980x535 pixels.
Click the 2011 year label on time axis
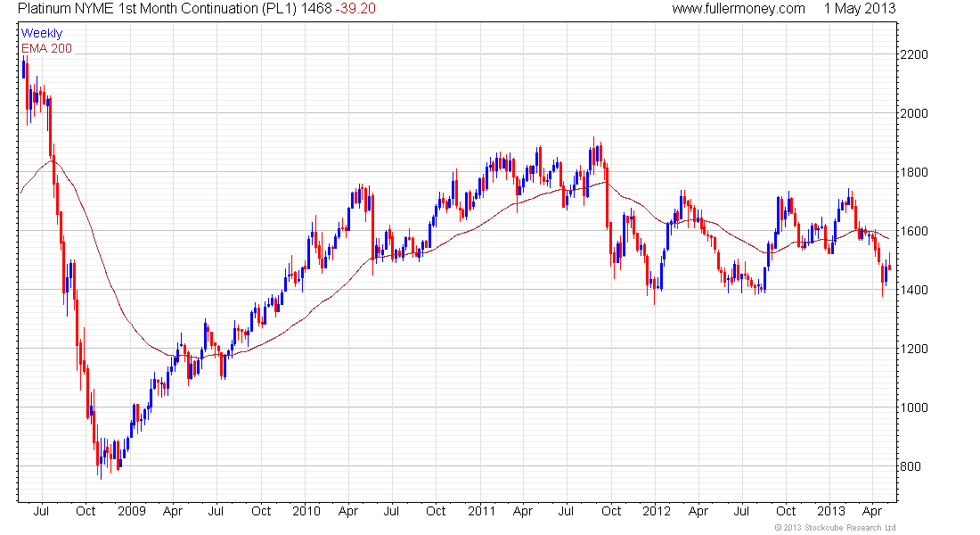482,511
